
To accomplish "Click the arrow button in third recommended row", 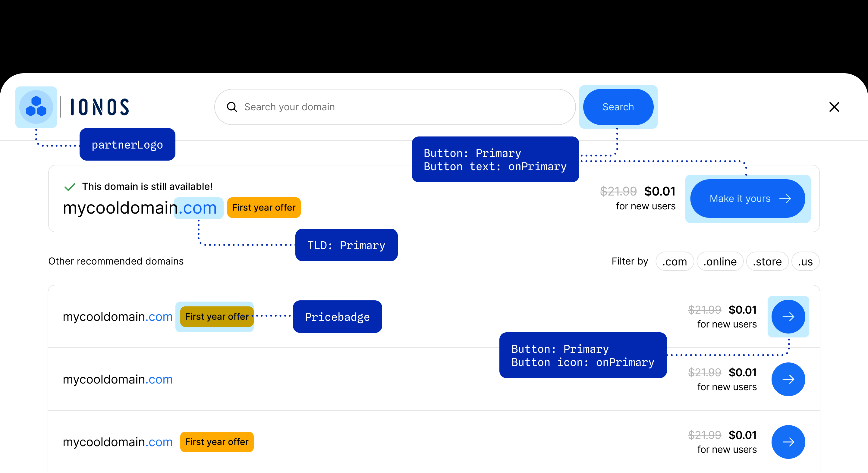I will click(788, 442).
